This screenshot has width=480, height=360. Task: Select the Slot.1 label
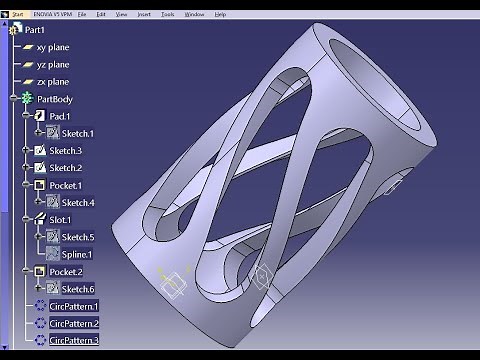click(60, 220)
